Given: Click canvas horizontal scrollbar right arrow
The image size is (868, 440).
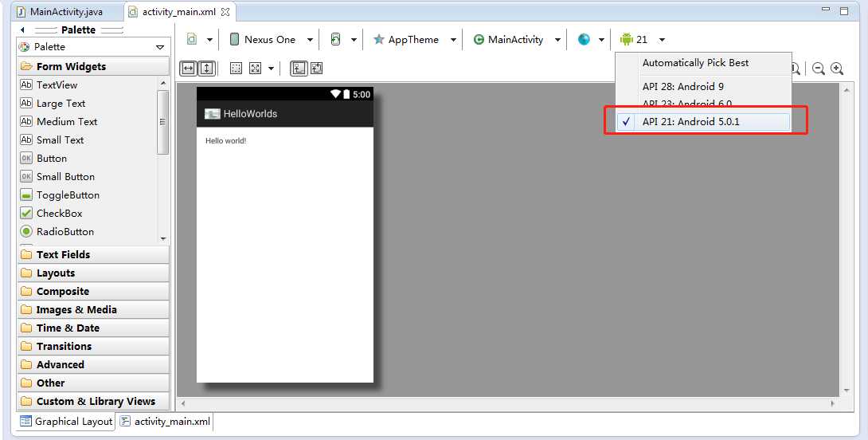Looking at the screenshot, I should [x=833, y=403].
